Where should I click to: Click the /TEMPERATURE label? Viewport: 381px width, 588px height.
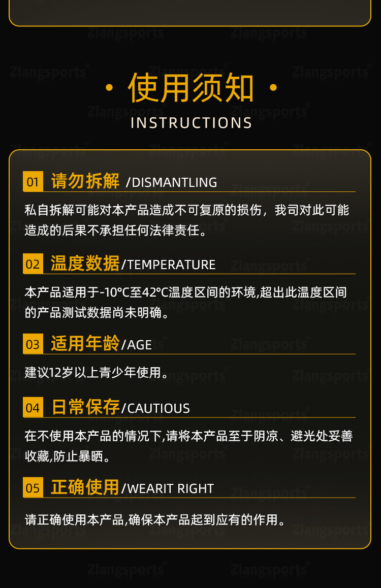pyautogui.click(x=168, y=265)
